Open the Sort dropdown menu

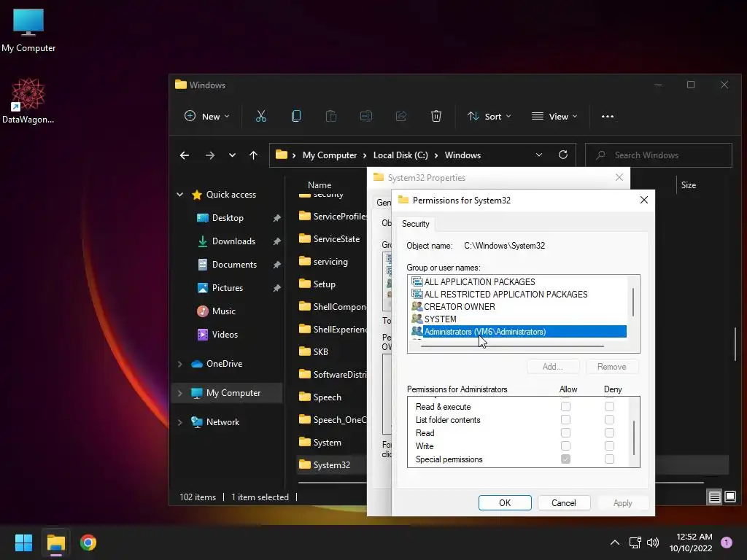489,116
